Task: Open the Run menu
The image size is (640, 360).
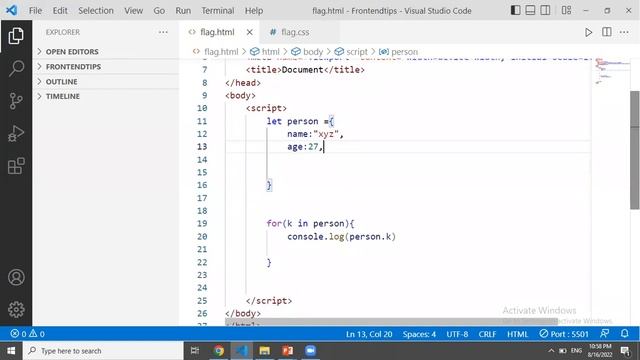Action: pos(183,11)
